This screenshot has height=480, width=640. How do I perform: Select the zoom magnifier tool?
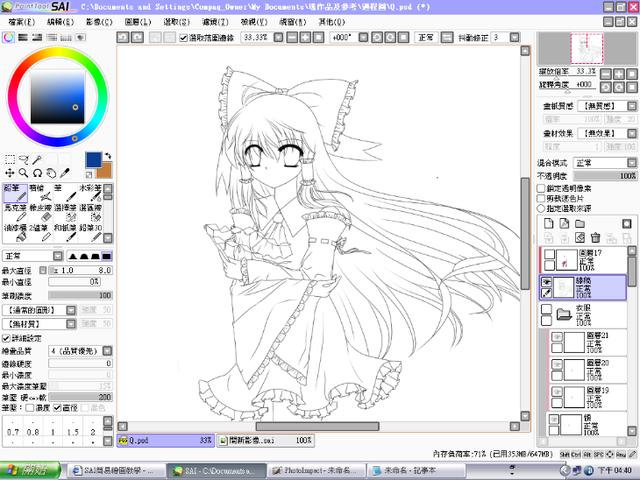pyautogui.click(x=24, y=173)
